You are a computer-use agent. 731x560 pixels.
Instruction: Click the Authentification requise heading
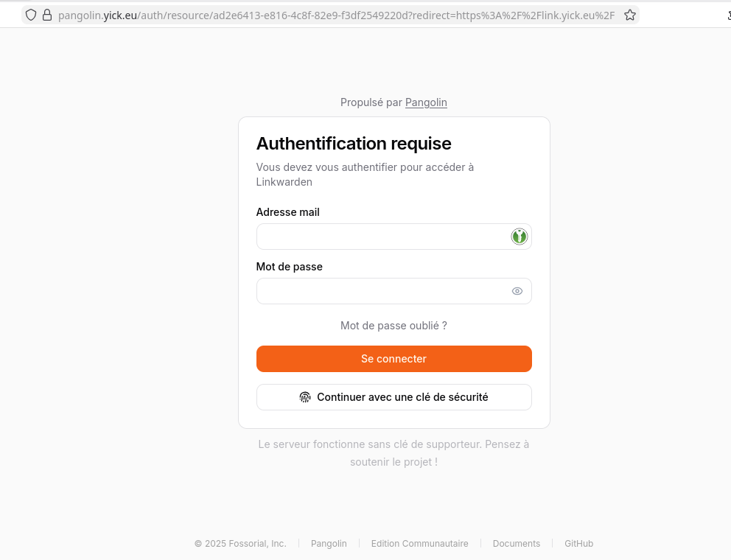[354, 144]
